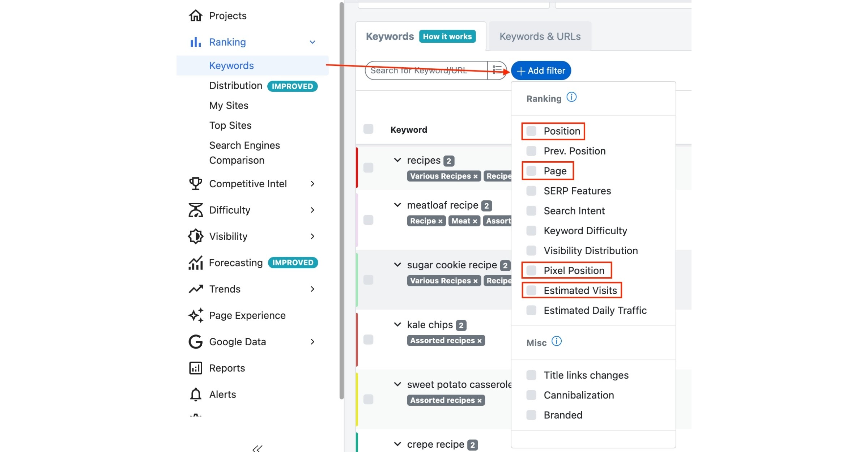Click the Ranking info icon in filter panel
Image resolution: width=868 pixels, height=452 pixels.
571,97
